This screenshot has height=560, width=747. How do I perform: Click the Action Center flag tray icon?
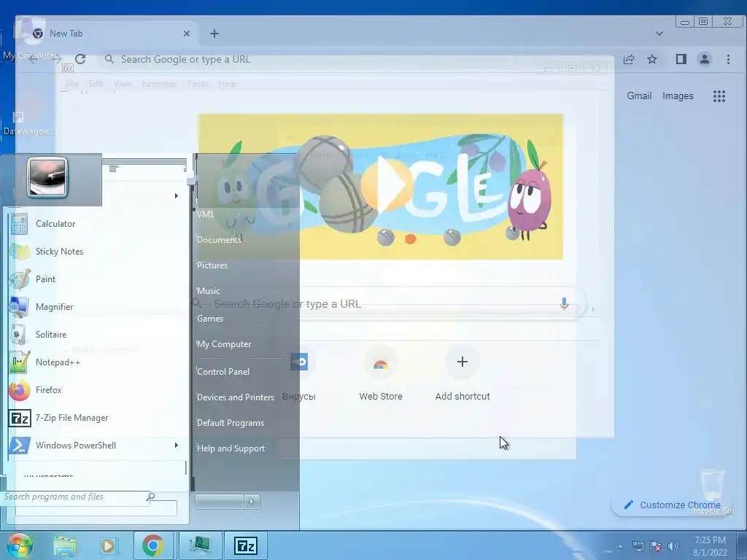point(656,546)
